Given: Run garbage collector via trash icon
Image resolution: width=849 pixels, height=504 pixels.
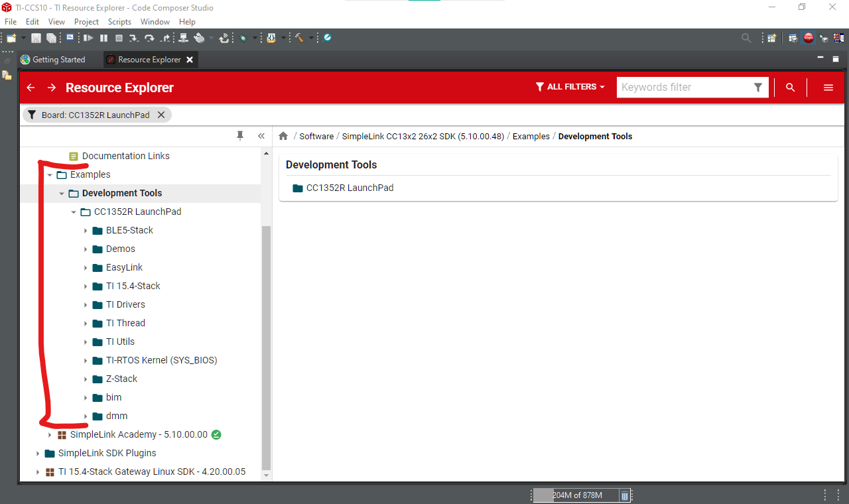Looking at the screenshot, I should 624,495.
